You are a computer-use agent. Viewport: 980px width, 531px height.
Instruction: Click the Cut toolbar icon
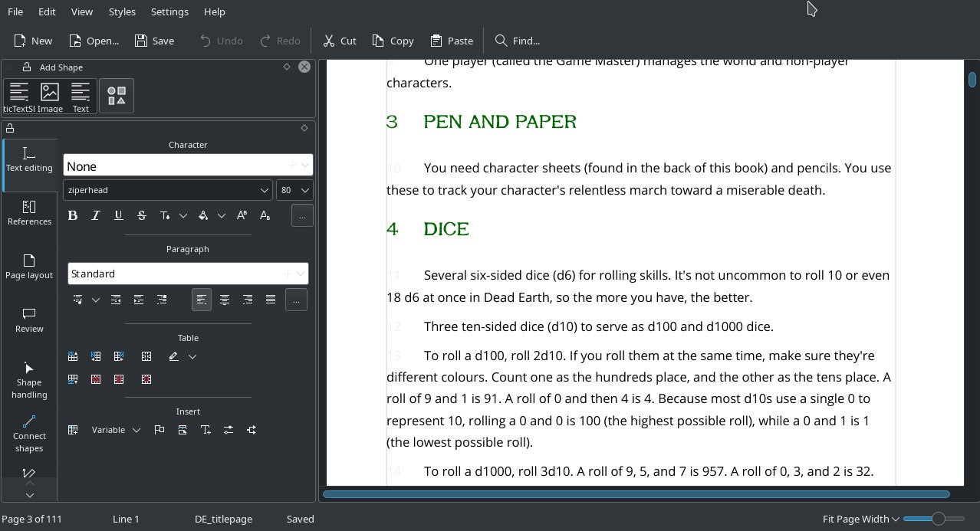[x=340, y=41]
